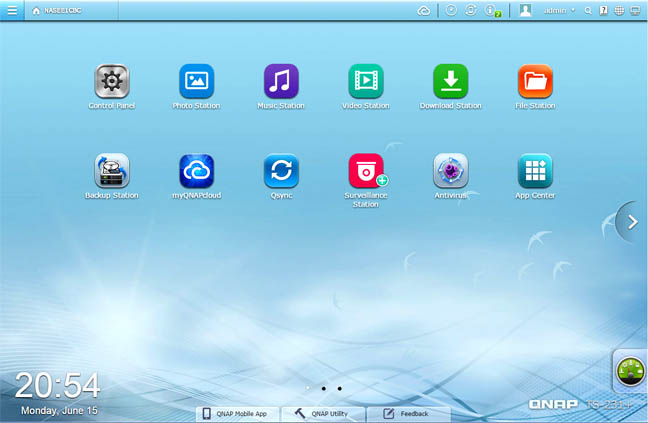Open QNAP Utility link
The height and width of the screenshot is (423, 648).
[x=323, y=413]
